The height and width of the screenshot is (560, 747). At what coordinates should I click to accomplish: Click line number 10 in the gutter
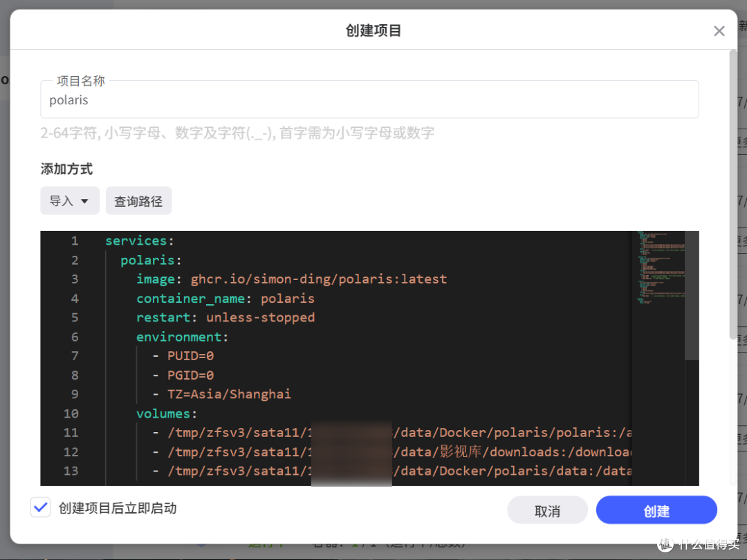click(71, 414)
